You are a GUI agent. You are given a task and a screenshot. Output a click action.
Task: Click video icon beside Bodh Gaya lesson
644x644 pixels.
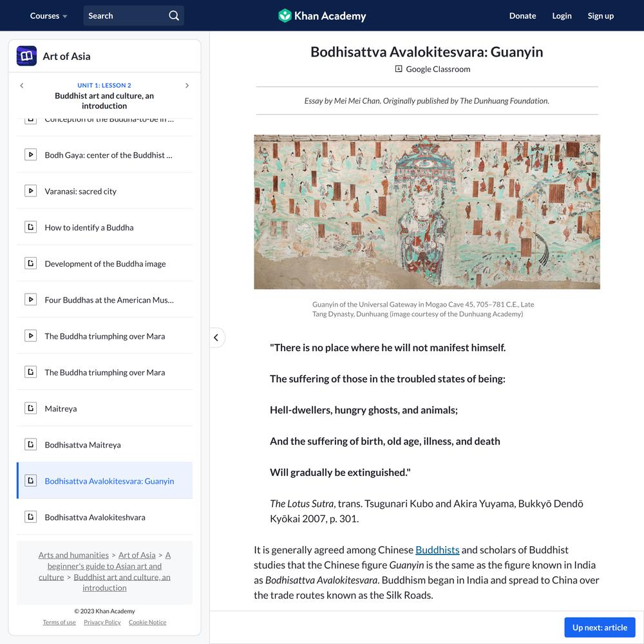(31, 155)
